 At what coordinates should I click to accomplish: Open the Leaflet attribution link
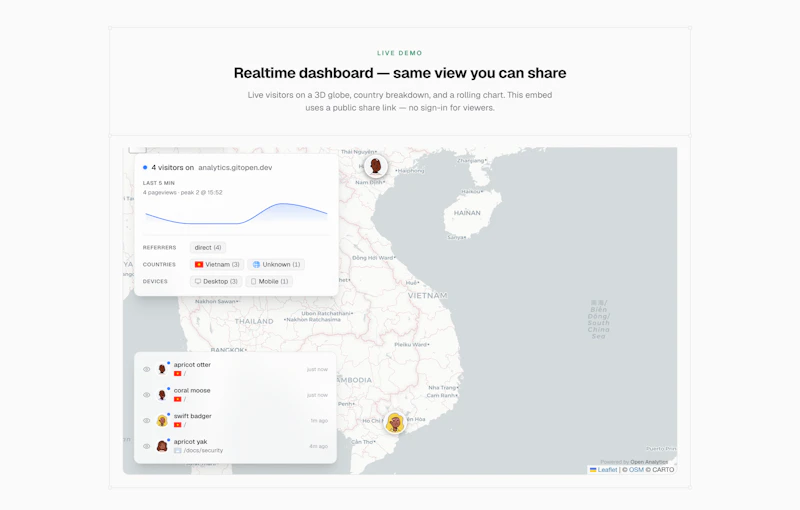607,470
